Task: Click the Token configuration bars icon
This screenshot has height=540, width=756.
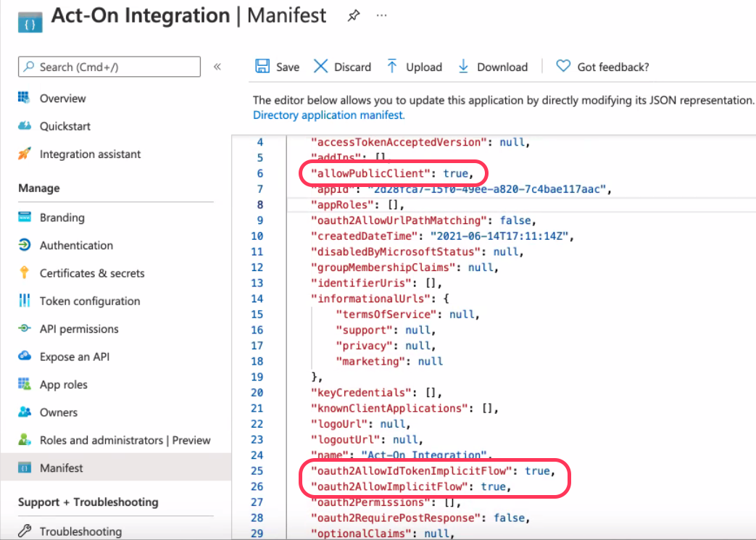Action: point(24,300)
